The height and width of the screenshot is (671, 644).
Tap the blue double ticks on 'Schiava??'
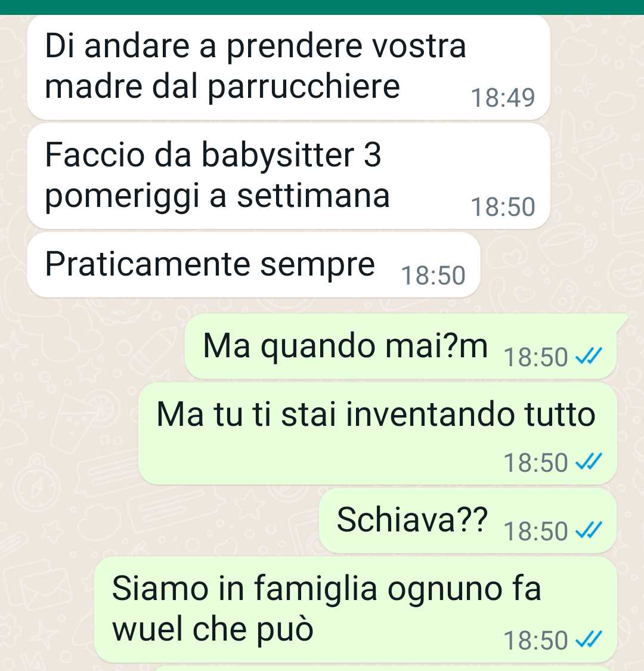pyautogui.click(x=589, y=530)
